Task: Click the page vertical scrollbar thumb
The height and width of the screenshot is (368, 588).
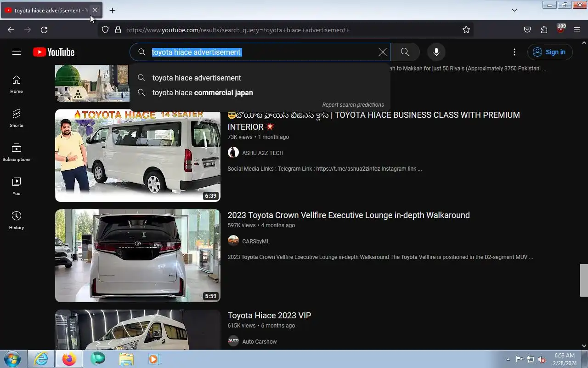Action: coord(584,280)
